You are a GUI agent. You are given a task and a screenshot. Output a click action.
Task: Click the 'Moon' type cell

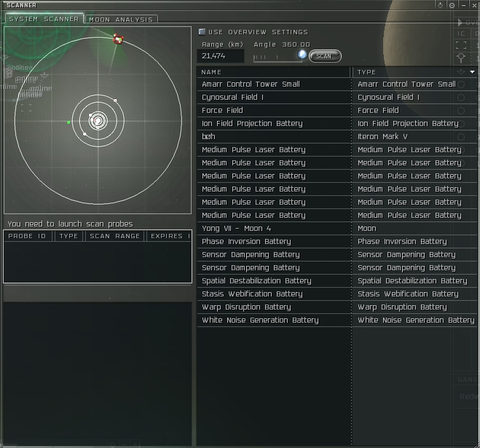[x=367, y=229]
